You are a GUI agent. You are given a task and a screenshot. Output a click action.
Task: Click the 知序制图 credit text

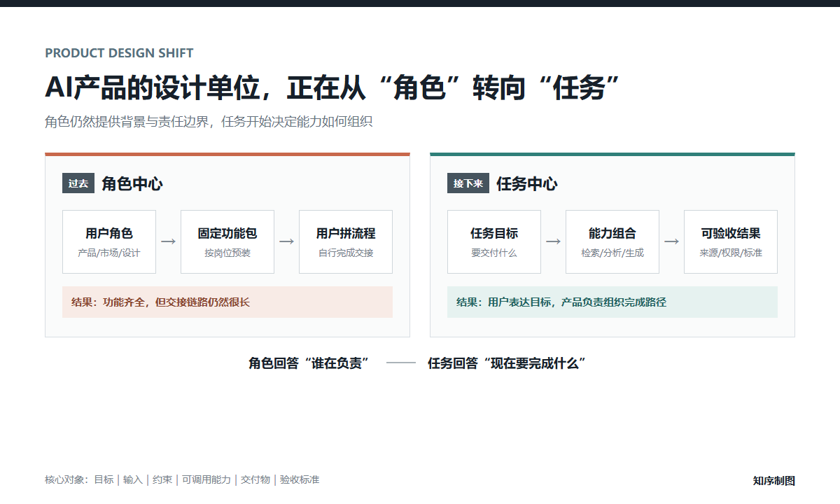pyautogui.click(x=774, y=480)
